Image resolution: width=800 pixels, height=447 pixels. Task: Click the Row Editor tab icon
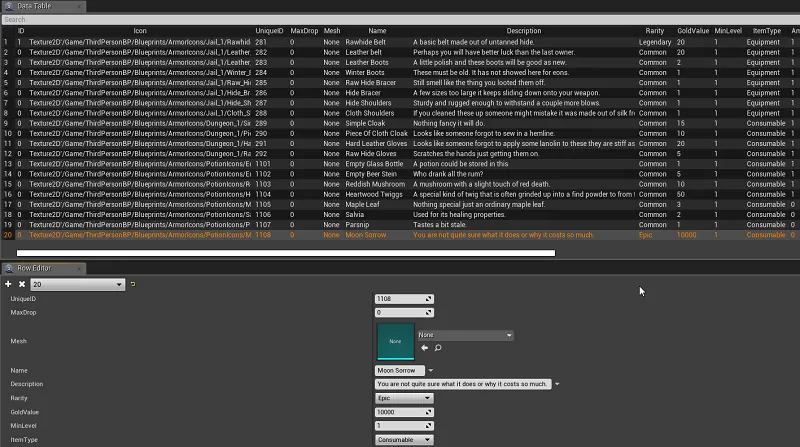(9, 268)
